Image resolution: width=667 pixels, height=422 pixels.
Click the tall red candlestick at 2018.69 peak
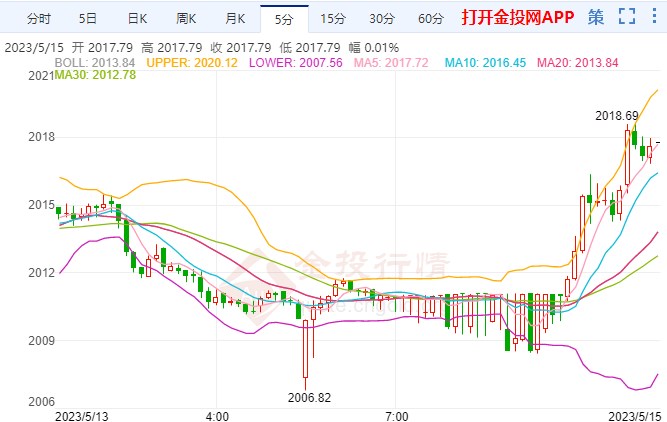pos(627,157)
